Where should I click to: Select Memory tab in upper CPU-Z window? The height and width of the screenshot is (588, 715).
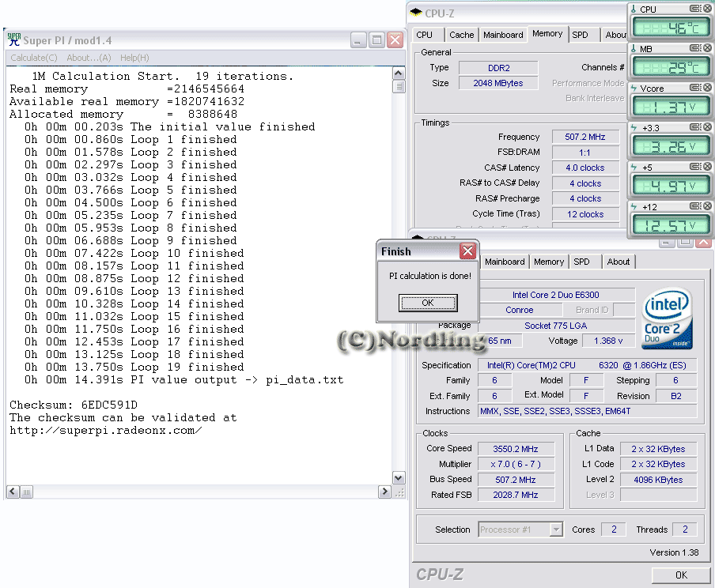click(547, 34)
